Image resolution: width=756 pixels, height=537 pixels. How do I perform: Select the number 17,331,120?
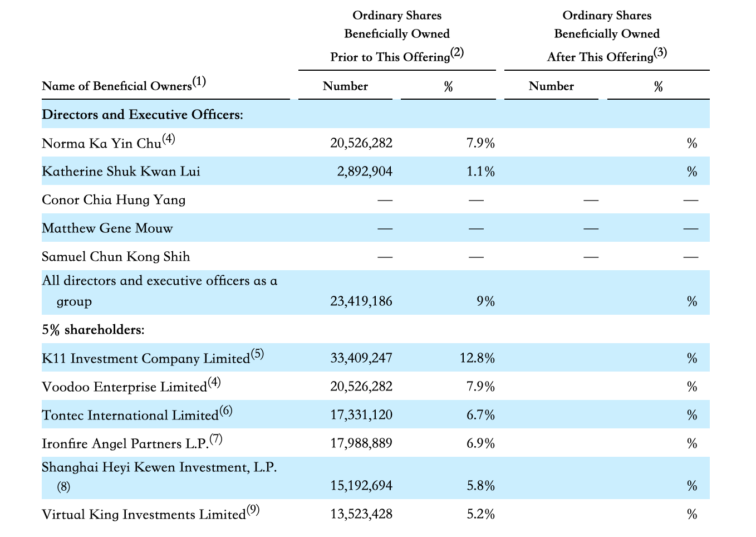pyautogui.click(x=361, y=414)
